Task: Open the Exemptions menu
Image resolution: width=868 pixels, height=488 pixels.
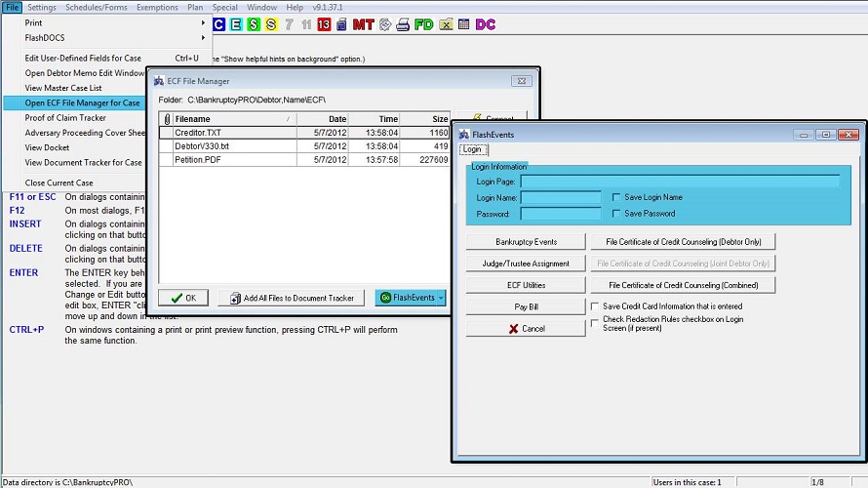Action: 157,7
